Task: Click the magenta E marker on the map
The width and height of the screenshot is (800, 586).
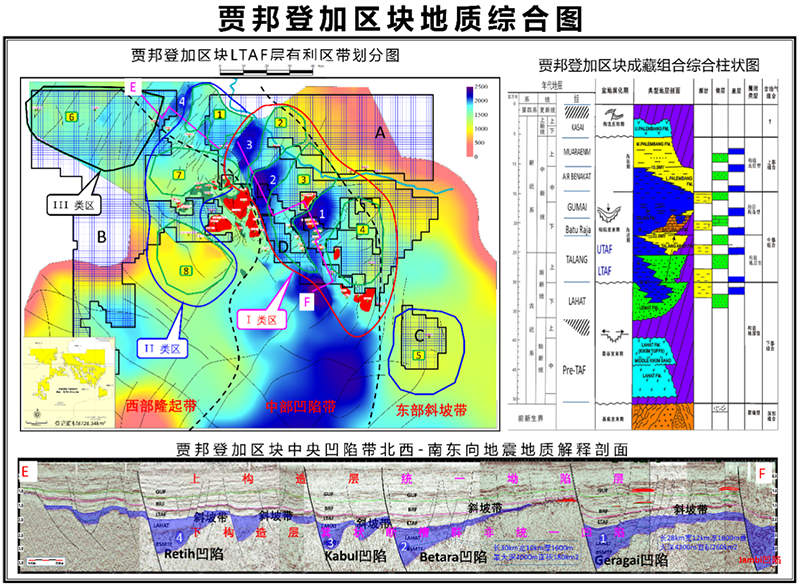Action: (x=131, y=88)
